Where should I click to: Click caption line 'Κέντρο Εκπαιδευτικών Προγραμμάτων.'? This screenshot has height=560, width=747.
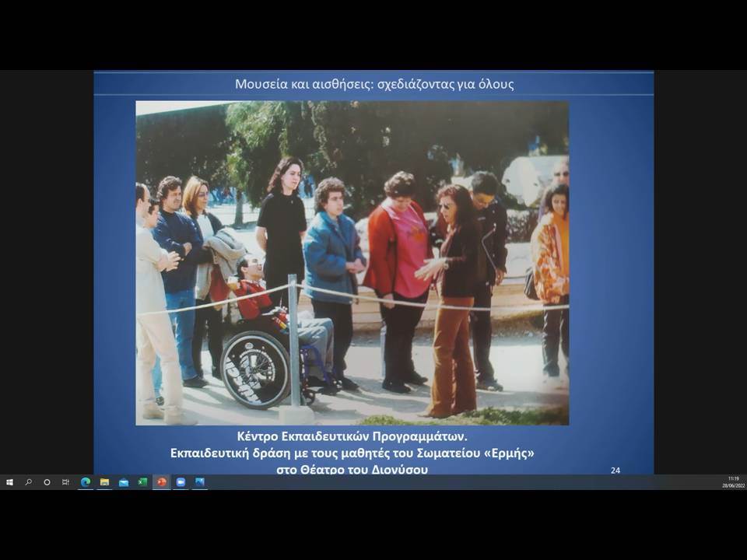click(352, 436)
